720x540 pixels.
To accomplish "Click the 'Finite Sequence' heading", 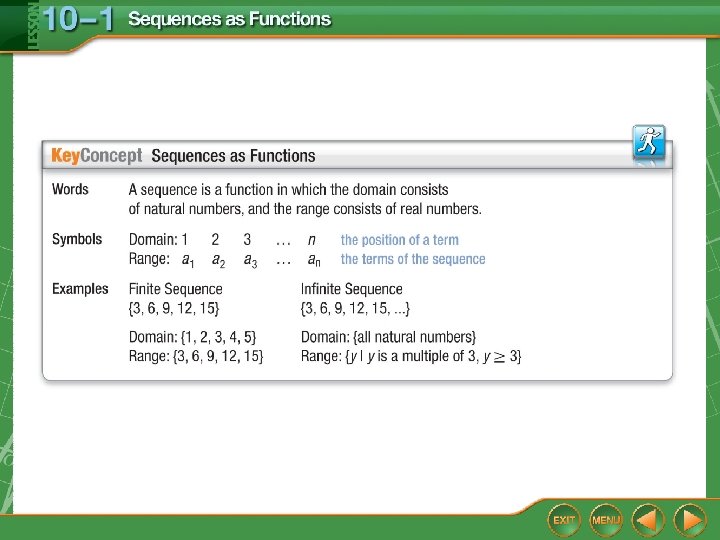I will tap(175, 289).
